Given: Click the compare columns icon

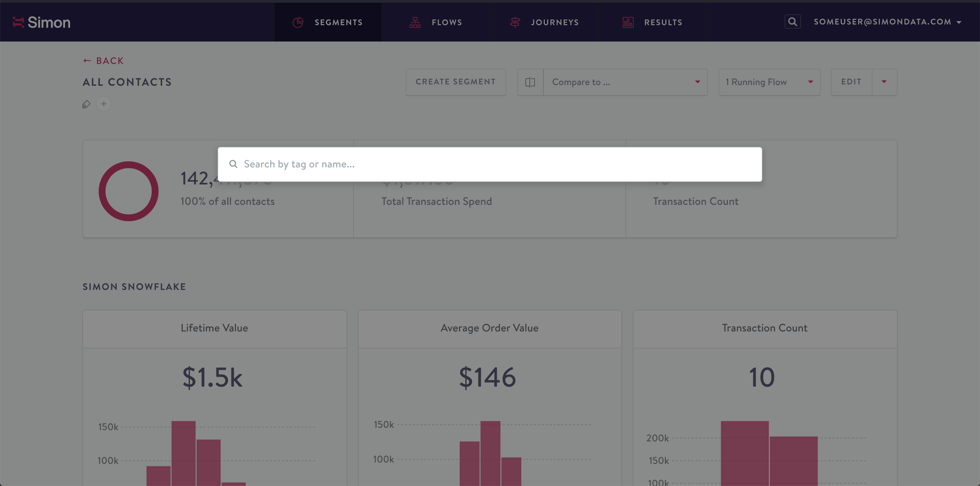Looking at the screenshot, I should point(530,82).
